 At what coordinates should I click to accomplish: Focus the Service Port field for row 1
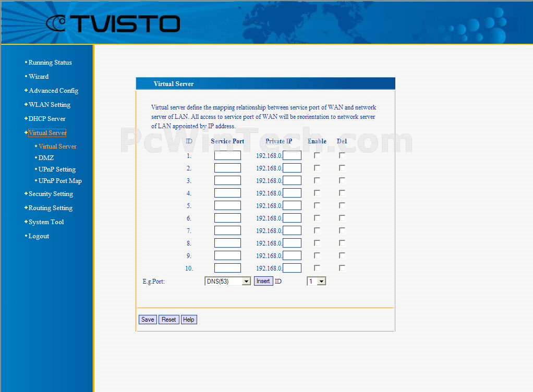click(x=227, y=155)
